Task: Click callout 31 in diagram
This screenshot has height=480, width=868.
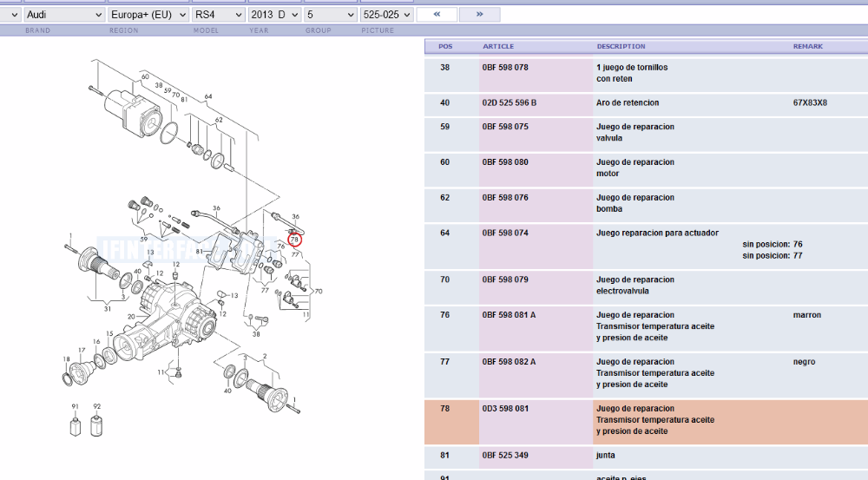Action: pos(108,309)
